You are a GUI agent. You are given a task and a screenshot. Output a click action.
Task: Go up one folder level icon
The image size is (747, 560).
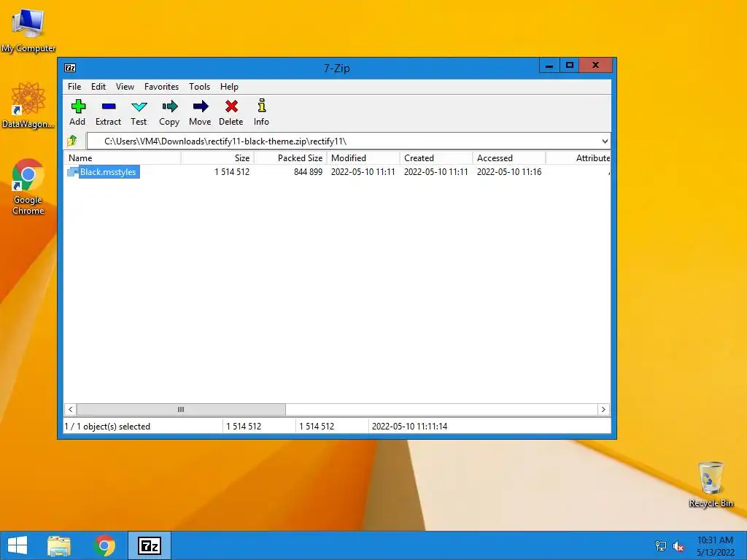click(x=72, y=141)
